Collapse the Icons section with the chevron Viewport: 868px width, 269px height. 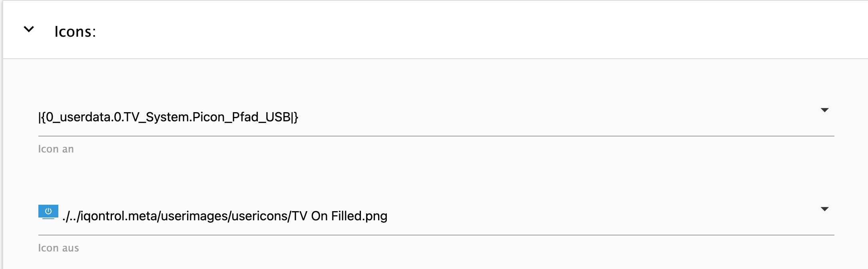click(29, 29)
